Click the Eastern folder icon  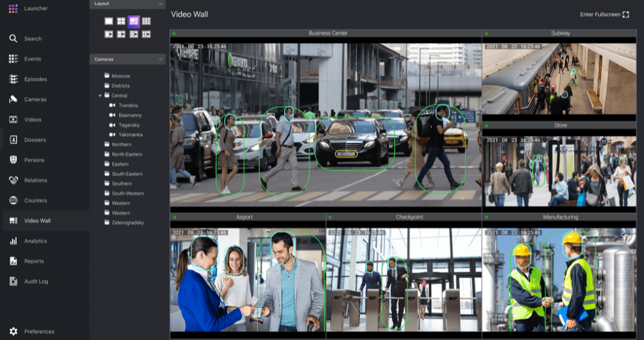107,164
